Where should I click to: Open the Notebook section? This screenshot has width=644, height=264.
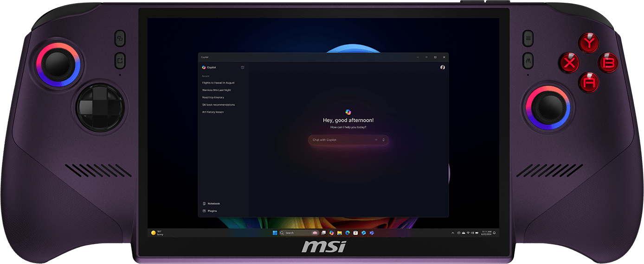click(211, 203)
